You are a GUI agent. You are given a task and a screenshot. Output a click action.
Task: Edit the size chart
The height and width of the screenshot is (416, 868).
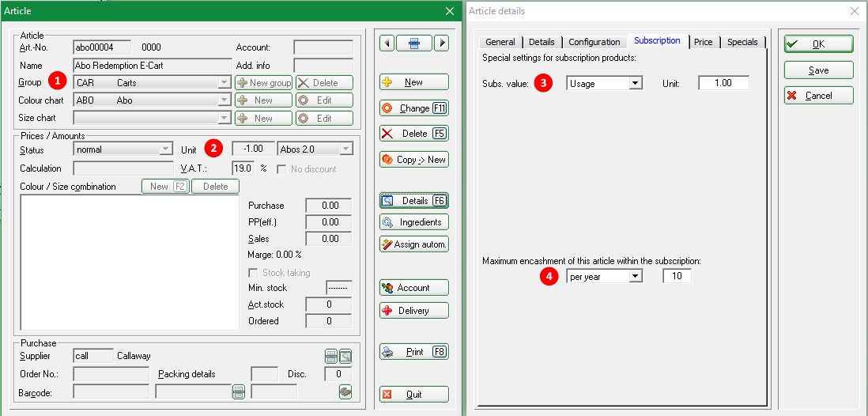pos(324,118)
